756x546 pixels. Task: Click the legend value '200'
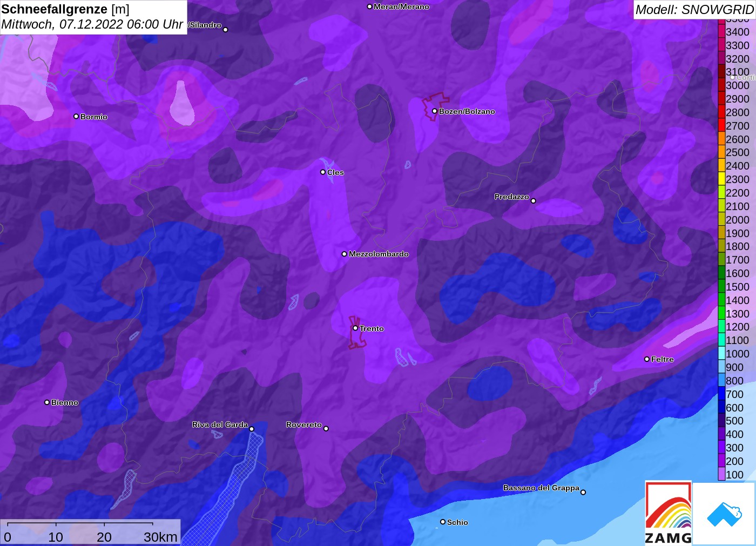(x=734, y=461)
